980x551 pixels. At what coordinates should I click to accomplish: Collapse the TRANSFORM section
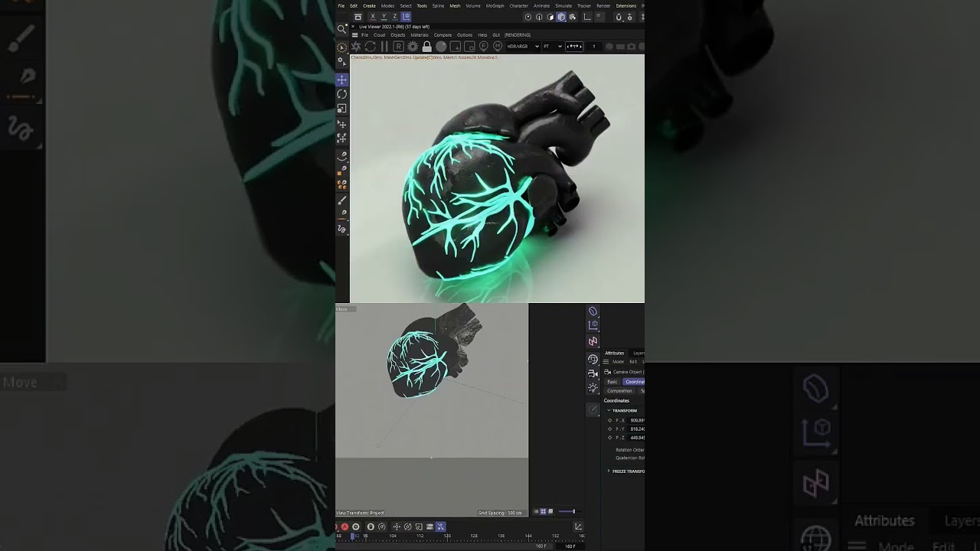pyautogui.click(x=609, y=410)
